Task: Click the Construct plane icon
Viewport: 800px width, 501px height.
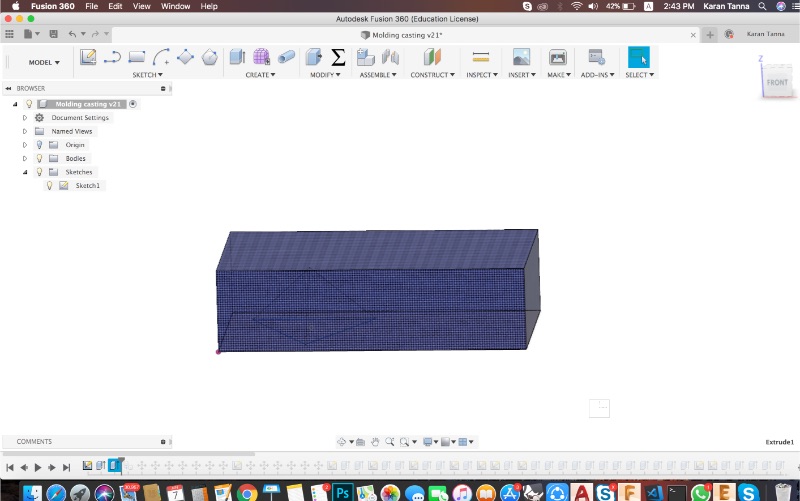Action: click(432, 57)
